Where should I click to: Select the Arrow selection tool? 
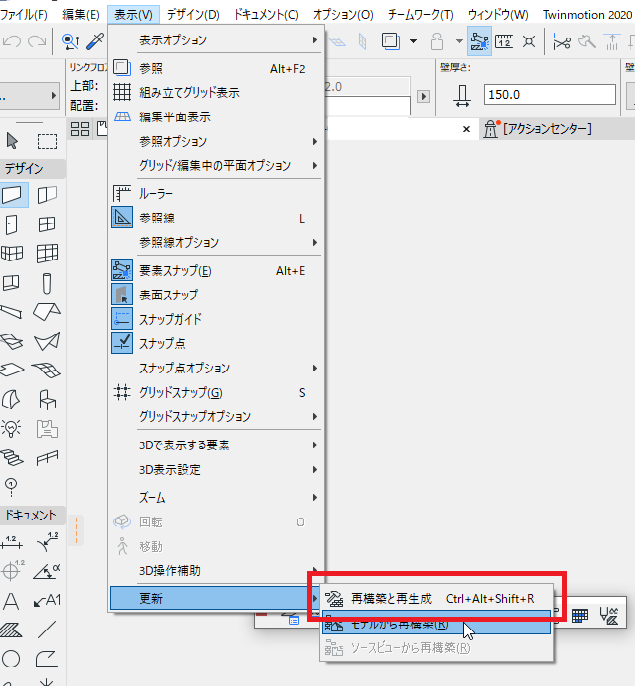pyautogui.click(x=12, y=141)
